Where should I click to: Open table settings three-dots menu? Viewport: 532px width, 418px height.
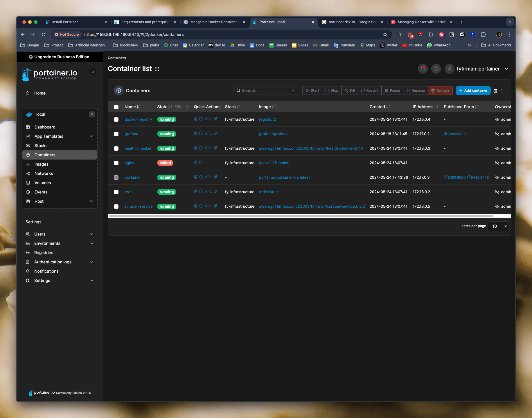click(x=502, y=91)
